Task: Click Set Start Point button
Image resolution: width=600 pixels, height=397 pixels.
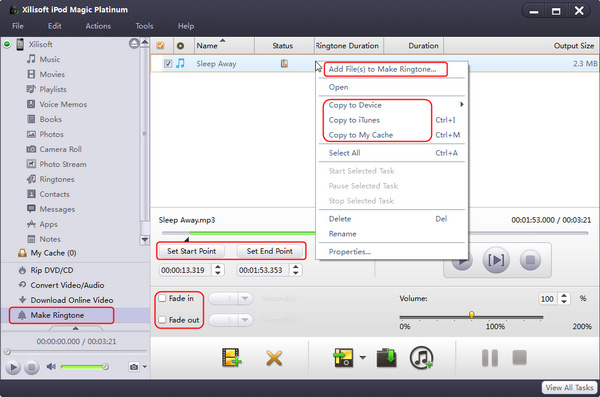Action: click(x=191, y=251)
